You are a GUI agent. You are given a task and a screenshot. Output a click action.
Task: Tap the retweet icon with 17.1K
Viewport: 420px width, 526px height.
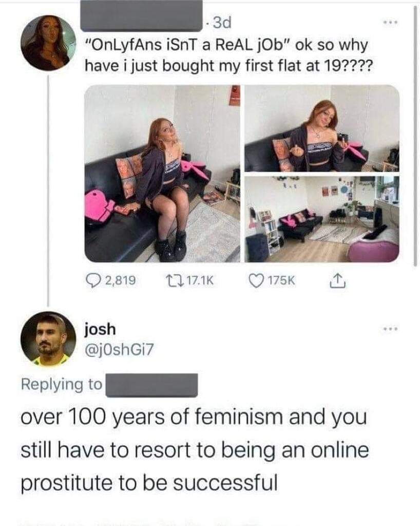pos(175,280)
